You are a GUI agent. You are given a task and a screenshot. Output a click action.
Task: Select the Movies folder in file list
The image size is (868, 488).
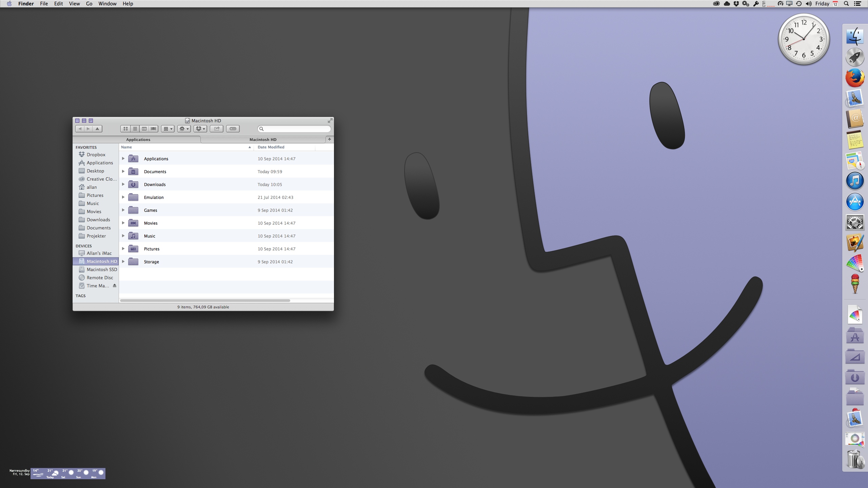[226, 223]
